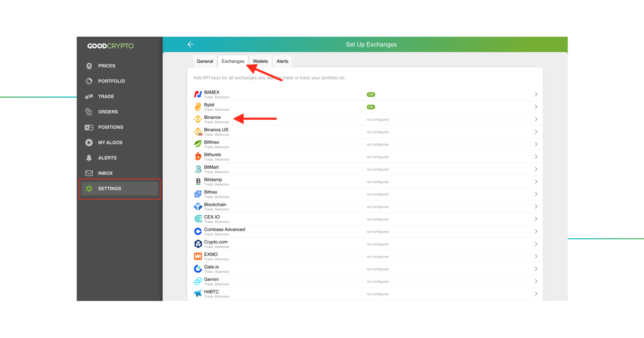Screen dimensions: 644x338
Task: Click the OK status badge for BitMEX
Action: coord(371,95)
